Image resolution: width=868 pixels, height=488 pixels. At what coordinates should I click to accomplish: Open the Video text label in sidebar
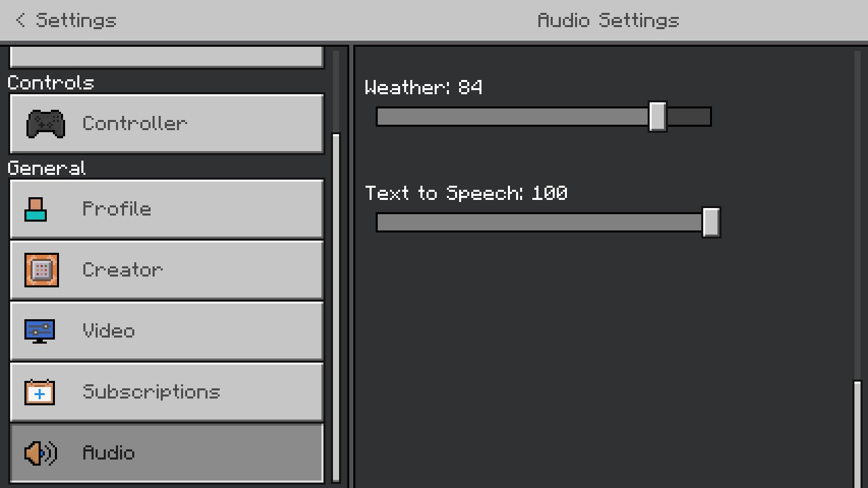pos(108,331)
